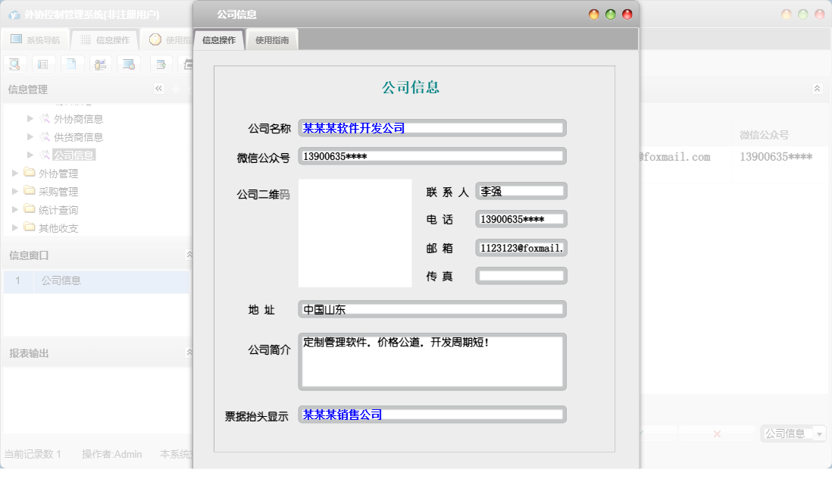This screenshot has width=832, height=504.
Task: Select the screen preview toolbar icon
Action: point(129,64)
